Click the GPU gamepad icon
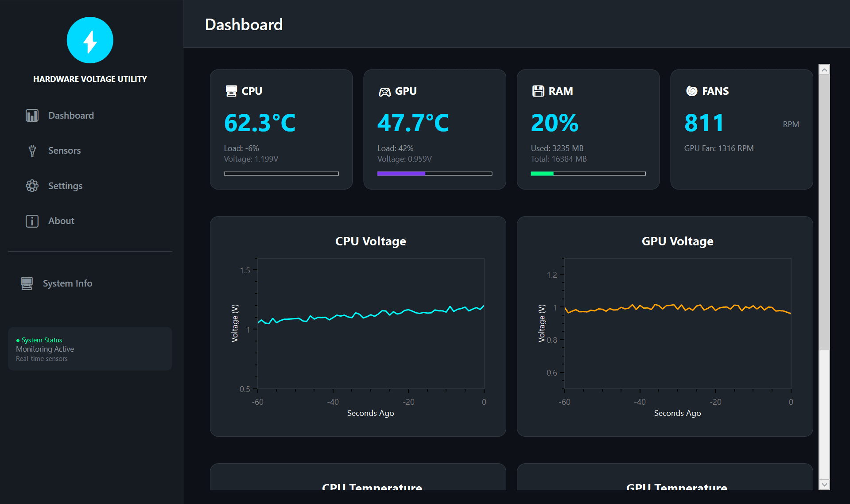The height and width of the screenshot is (504, 850). point(384,92)
